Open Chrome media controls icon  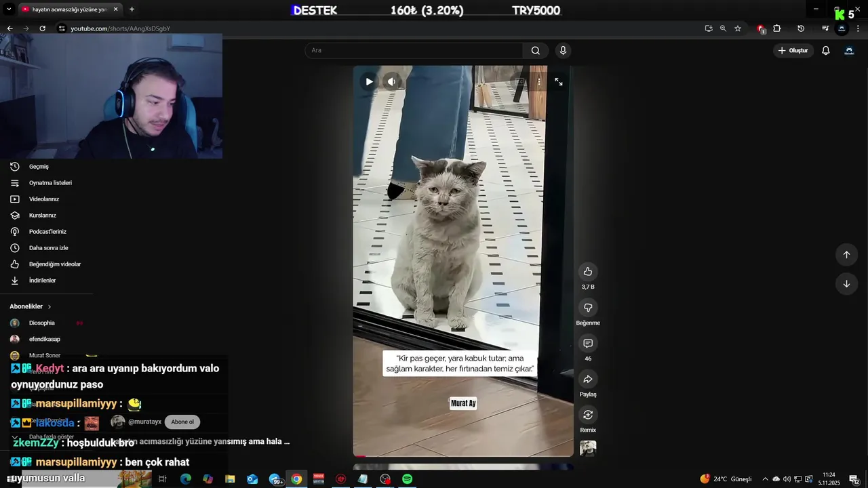click(x=825, y=28)
